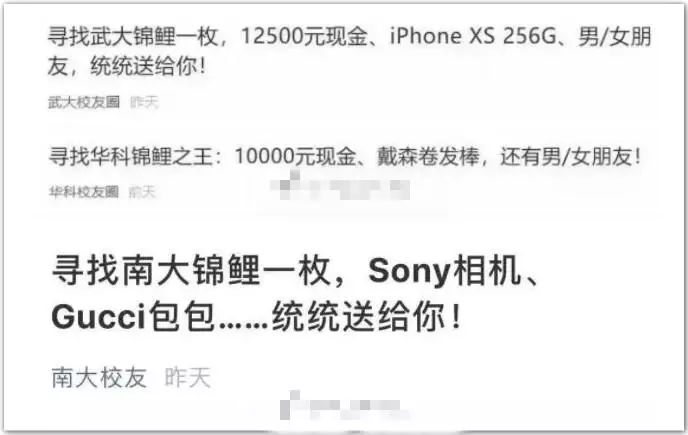Click the 前天 timestamp beside 华科校友圈
The width and height of the screenshot is (688, 435).
point(143,192)
